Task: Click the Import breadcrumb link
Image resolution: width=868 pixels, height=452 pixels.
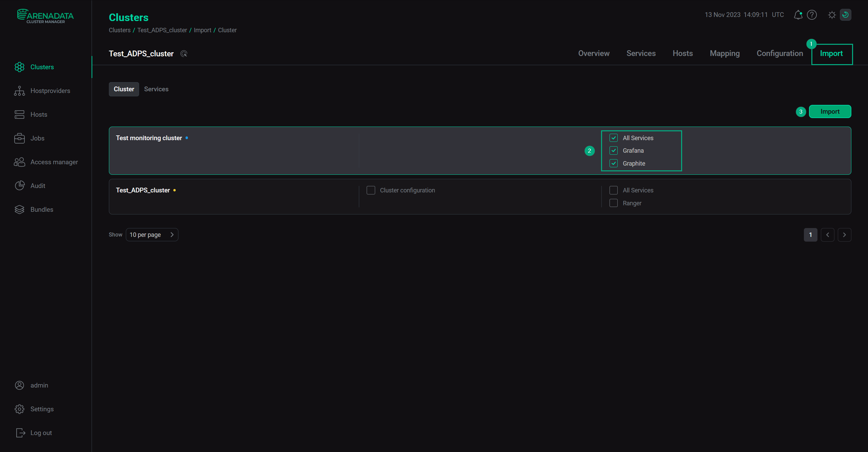Action: (x=202, y=30)
